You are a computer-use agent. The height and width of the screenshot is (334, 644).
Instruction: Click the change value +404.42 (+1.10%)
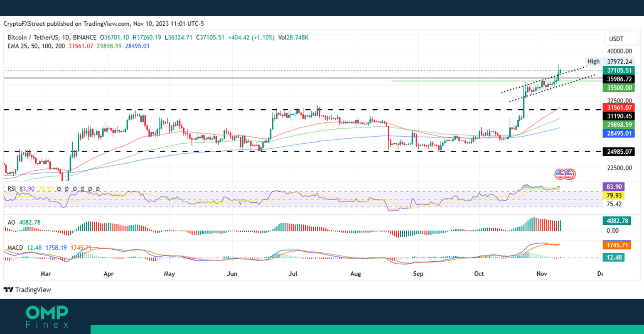coord(251,37)
